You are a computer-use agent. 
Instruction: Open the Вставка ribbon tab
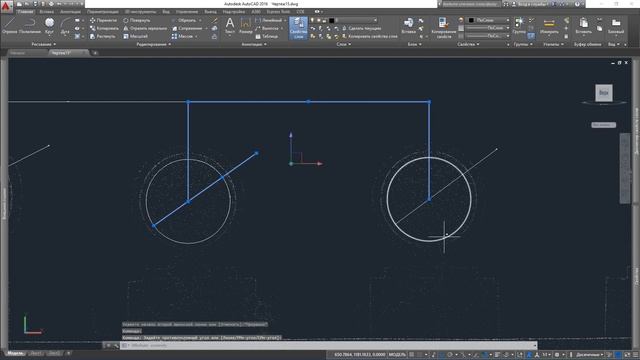[x=46, y=12]
